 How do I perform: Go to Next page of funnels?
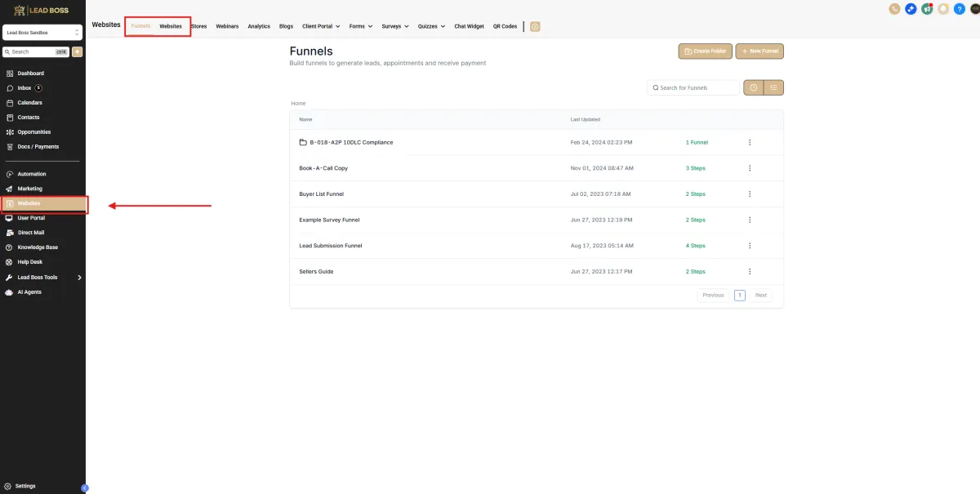[761, 295]
